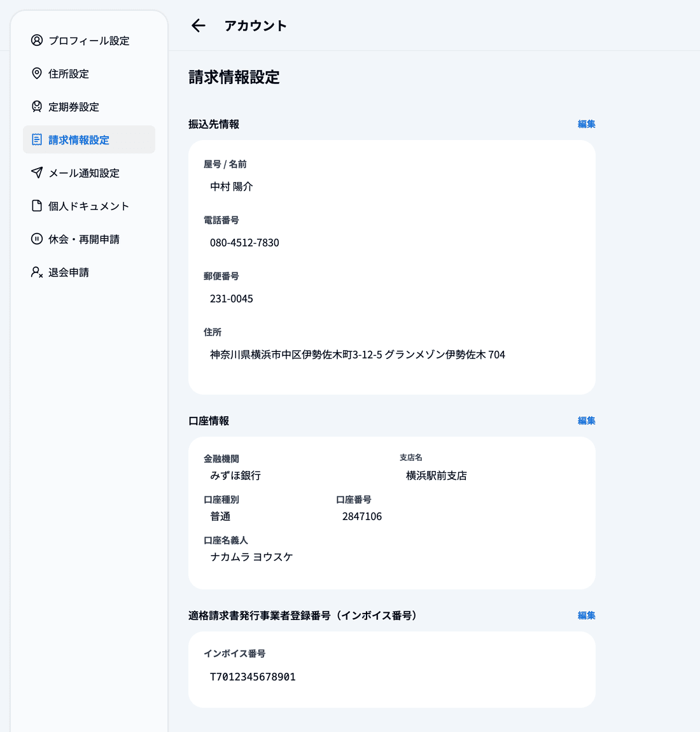Click the paper plane icon for メール通知設定
The image size is (700, 732).
point(37,172)
